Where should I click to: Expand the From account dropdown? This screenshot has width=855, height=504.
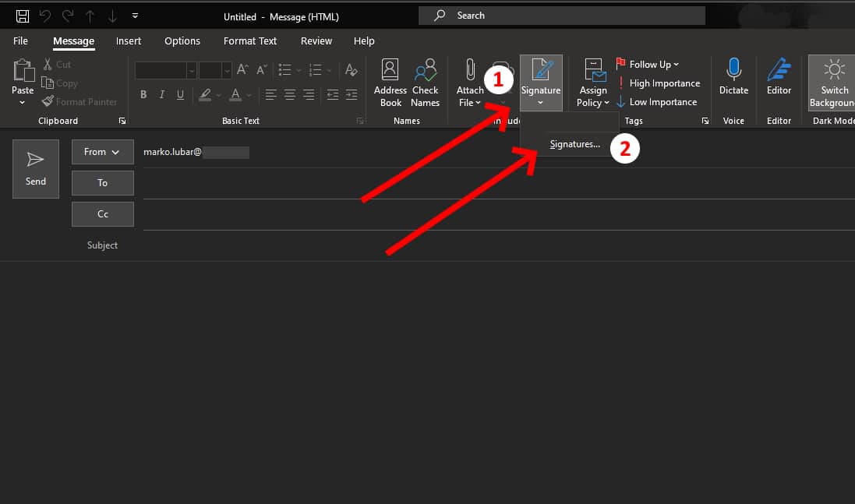point(102,152)
